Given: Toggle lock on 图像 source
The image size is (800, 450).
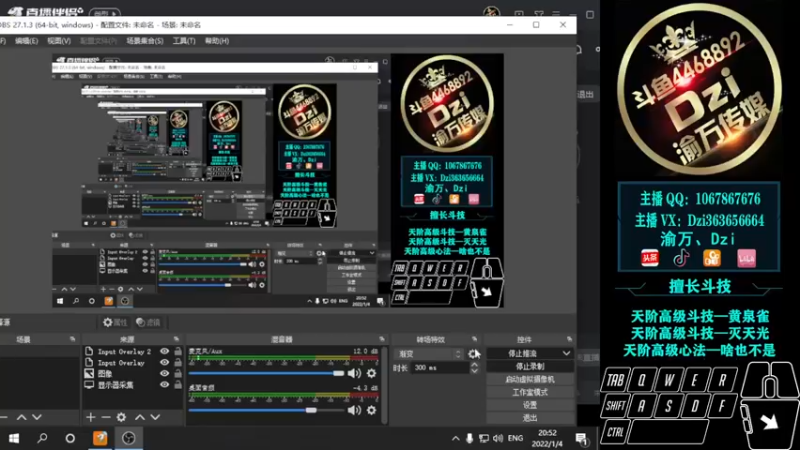Looking at the screenshot, I should pos(178,373).
